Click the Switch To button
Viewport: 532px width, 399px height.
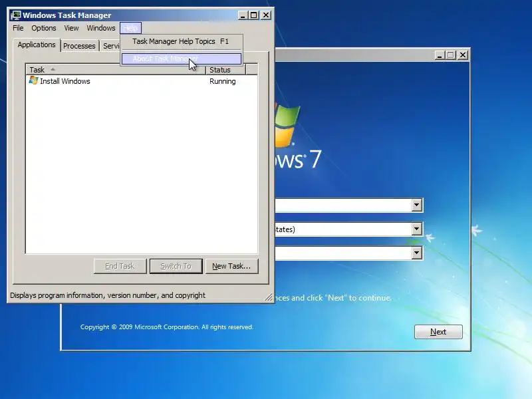coord(176,267)
